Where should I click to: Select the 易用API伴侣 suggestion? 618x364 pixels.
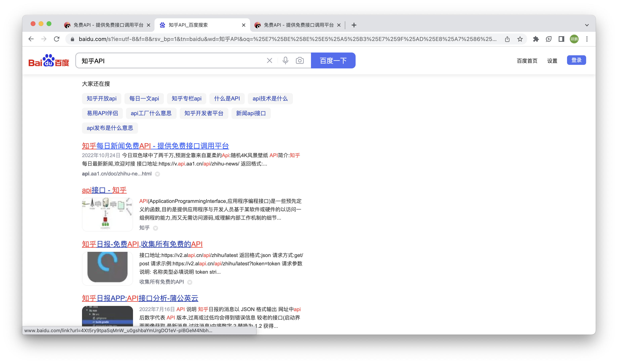102,113
